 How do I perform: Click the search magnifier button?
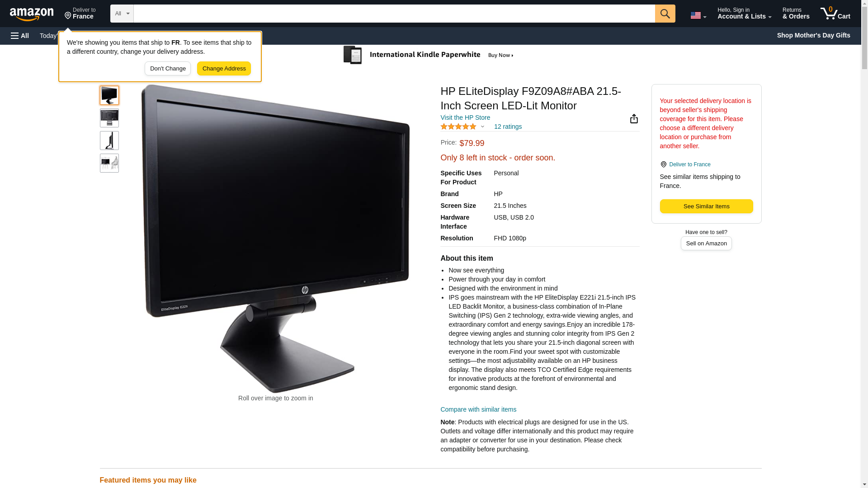pos(665,14)
